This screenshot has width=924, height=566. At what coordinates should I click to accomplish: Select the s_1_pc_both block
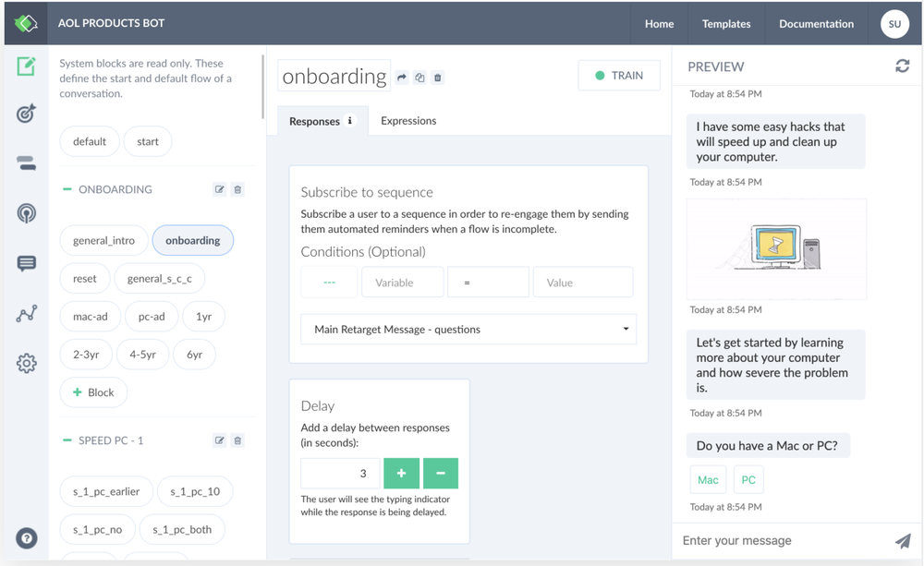182,529
